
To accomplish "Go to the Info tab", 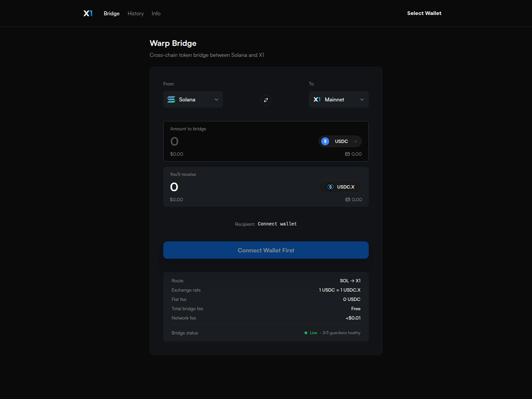I will pyautogui.click(x=156, y=13).
